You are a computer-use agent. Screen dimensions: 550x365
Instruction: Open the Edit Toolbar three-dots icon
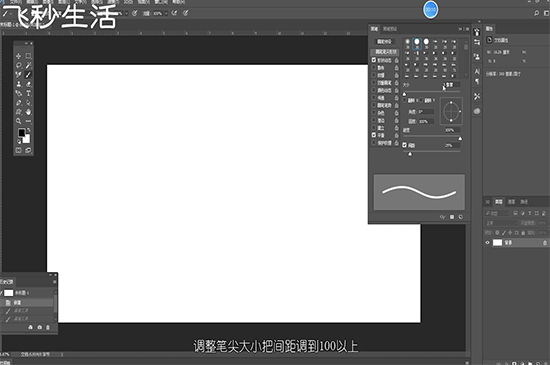click(x=28, y=121)
